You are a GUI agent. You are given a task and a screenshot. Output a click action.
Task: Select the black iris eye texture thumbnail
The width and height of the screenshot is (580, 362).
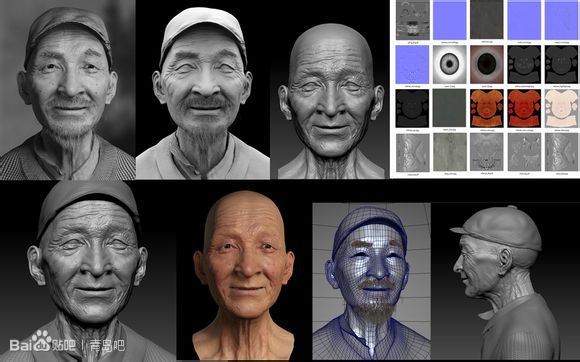click(487, 64)
